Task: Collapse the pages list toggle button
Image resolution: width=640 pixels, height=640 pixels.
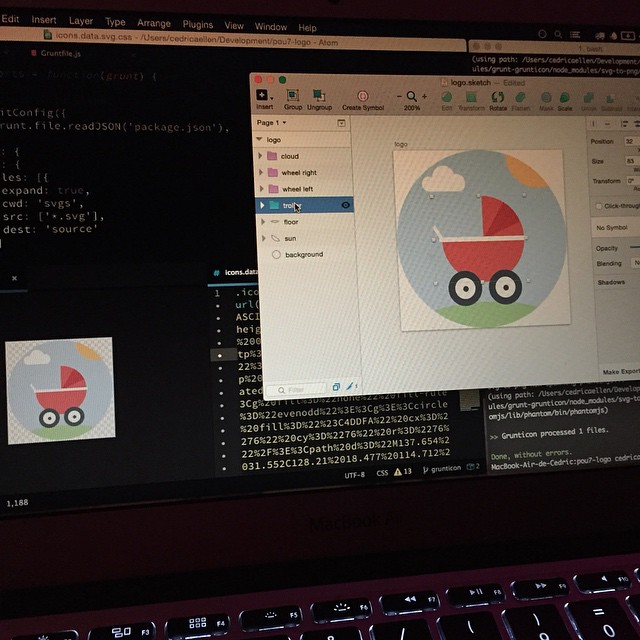Action: point(342,123)
